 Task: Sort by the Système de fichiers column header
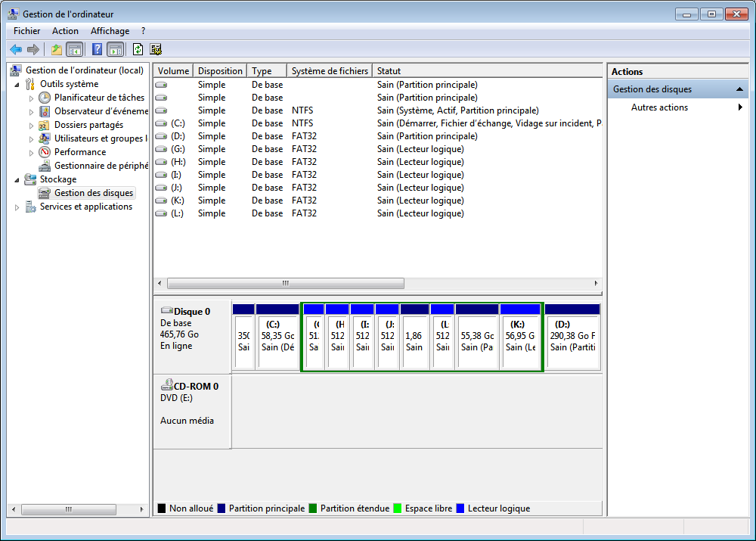(329, 71)
